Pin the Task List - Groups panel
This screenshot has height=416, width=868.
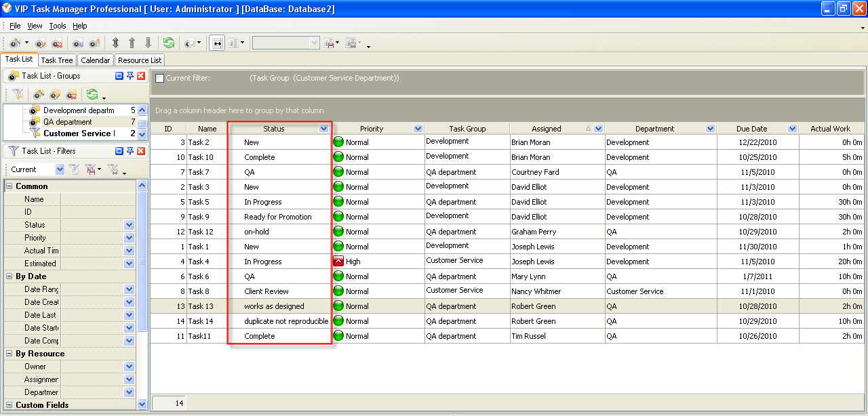pyautogui.click(x=130, y=76)
